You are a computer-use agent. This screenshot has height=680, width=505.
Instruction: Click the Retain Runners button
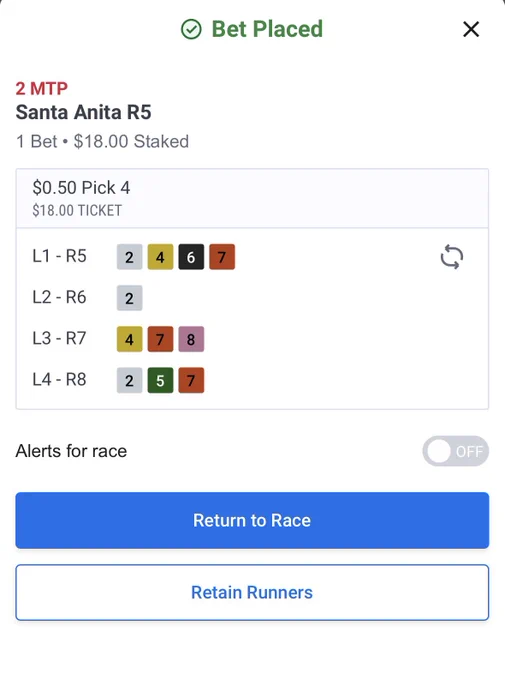(252, 592)
